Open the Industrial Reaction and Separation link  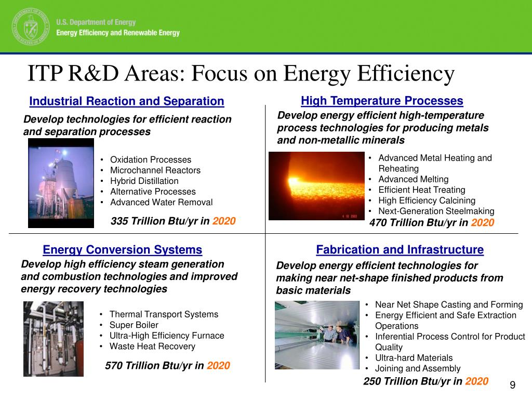[x=127, y=101]
